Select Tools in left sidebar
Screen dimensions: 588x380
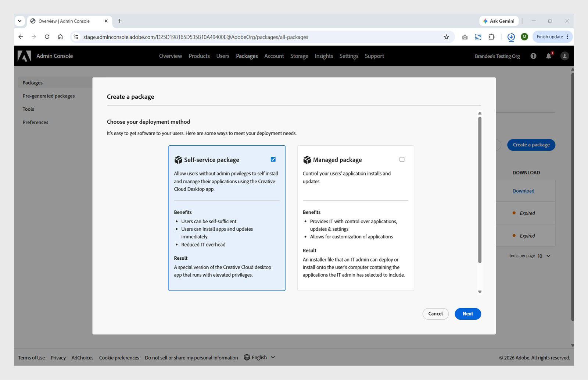(28, 109)
